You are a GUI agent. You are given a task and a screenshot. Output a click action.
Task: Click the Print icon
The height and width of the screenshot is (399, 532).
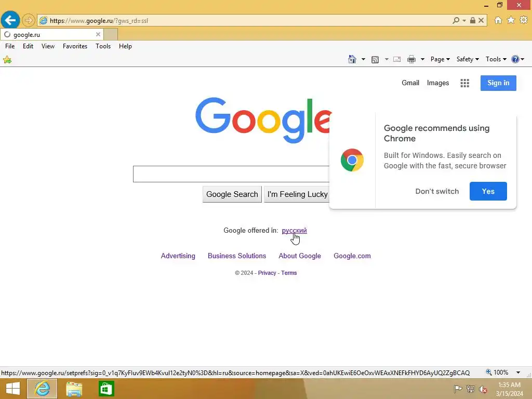(411, 59)
